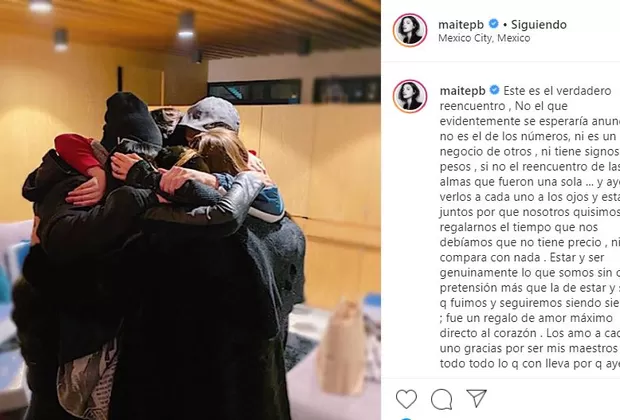This screenshot has height=420, width=620.
Task: Click the verified badge beside the header username
Action: 493,24
